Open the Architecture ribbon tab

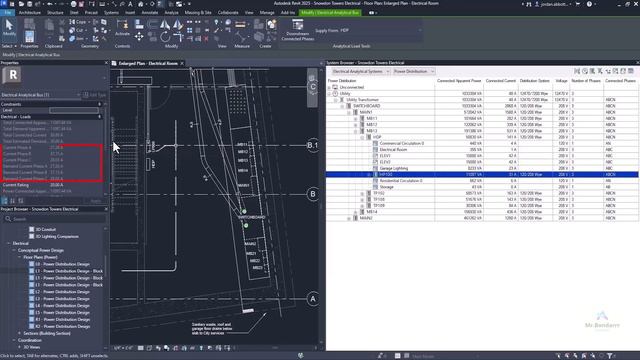[30, 13]
